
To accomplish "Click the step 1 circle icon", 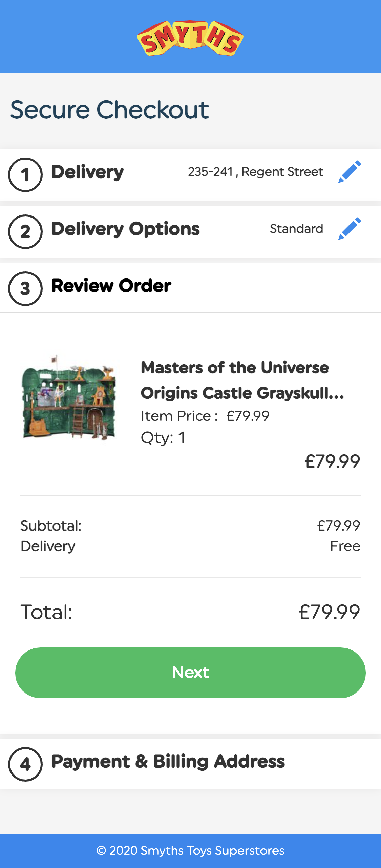I will pos(25,175).
